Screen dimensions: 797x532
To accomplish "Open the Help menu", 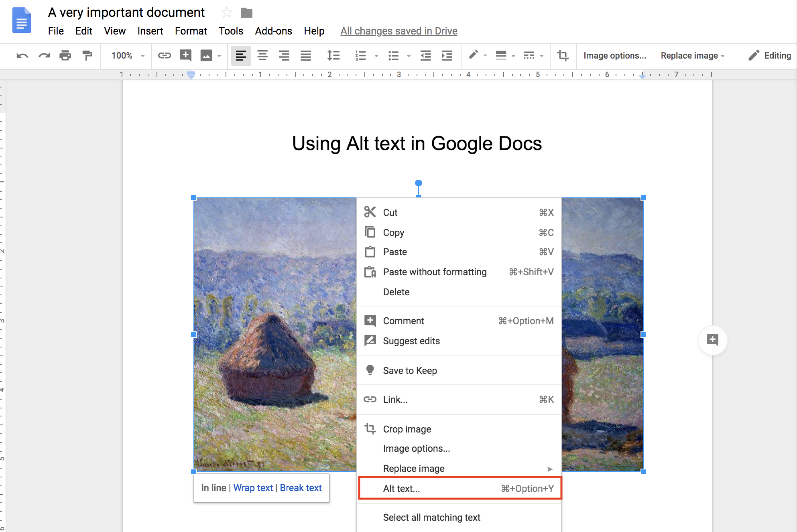I will coord(314,31).
